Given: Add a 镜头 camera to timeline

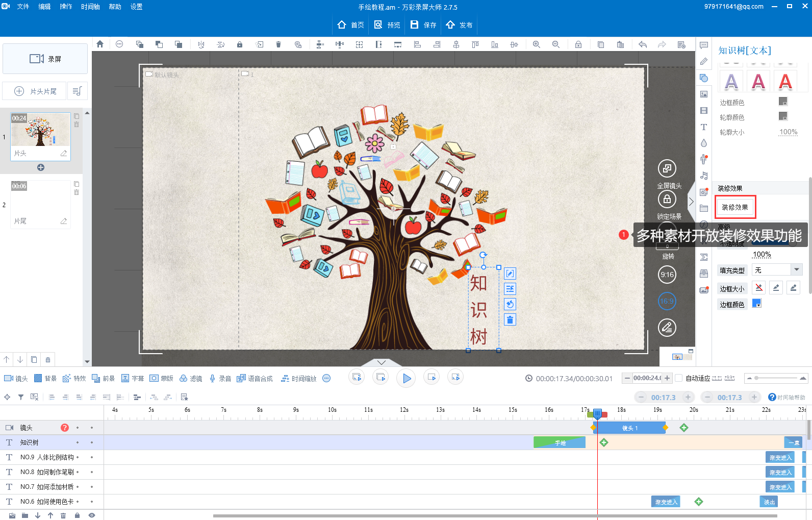Looking at the screenshot, I should [16, 378].
